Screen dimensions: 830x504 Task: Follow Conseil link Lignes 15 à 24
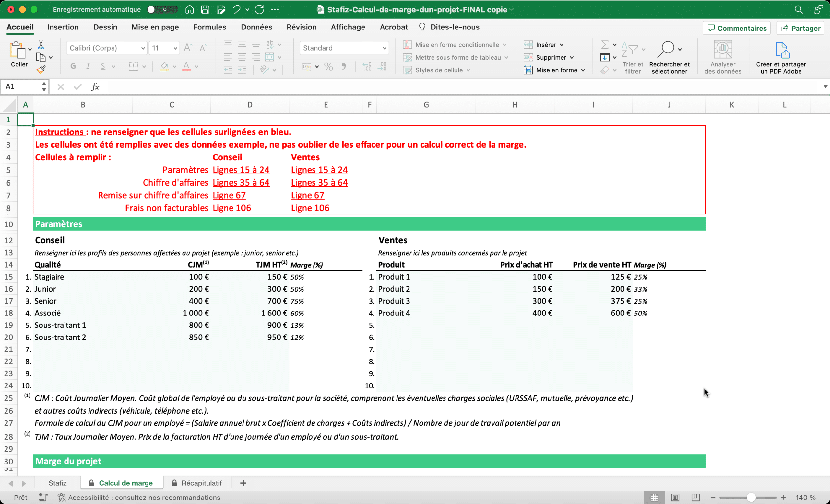click(x=241, y=170)
